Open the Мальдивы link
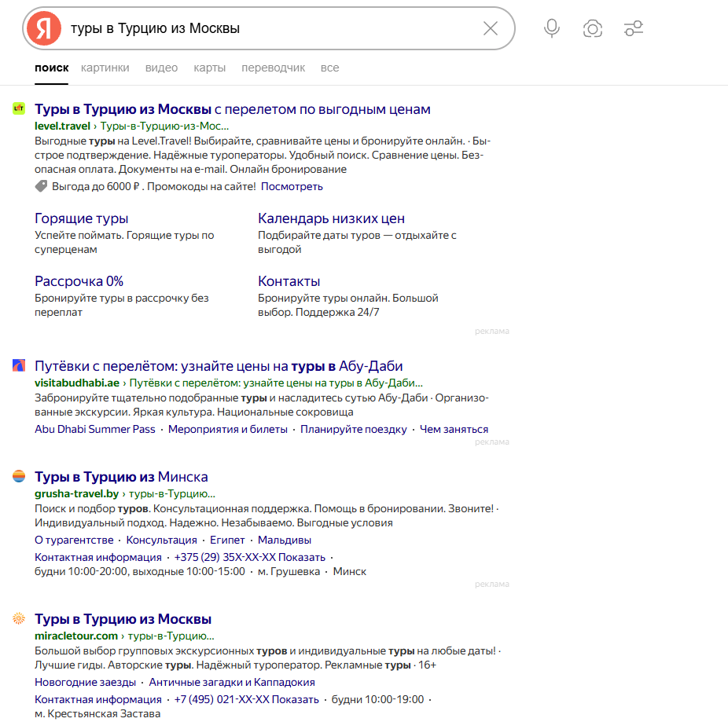 pos(284,540)
